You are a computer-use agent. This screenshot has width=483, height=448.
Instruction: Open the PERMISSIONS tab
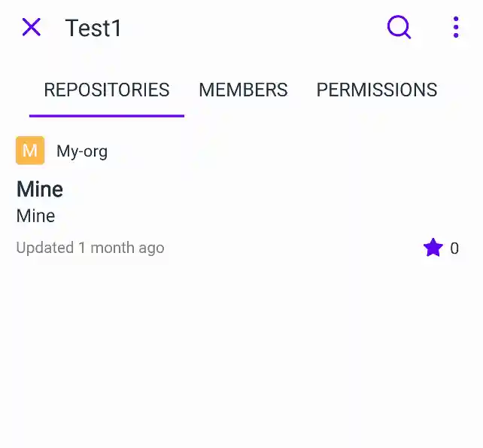click(376, 90)
